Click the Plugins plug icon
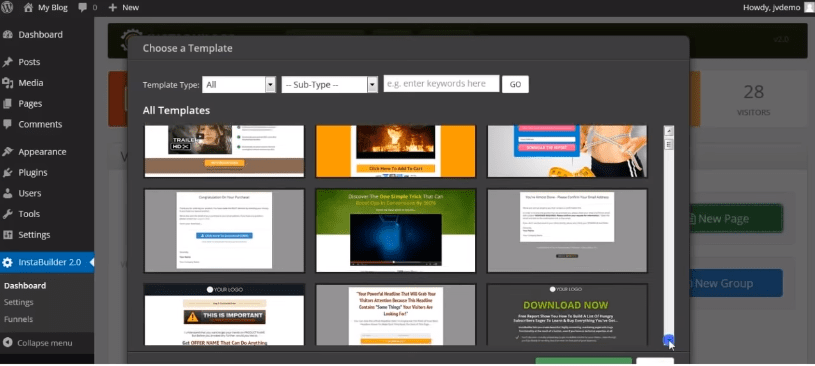 tap(7, 173)
